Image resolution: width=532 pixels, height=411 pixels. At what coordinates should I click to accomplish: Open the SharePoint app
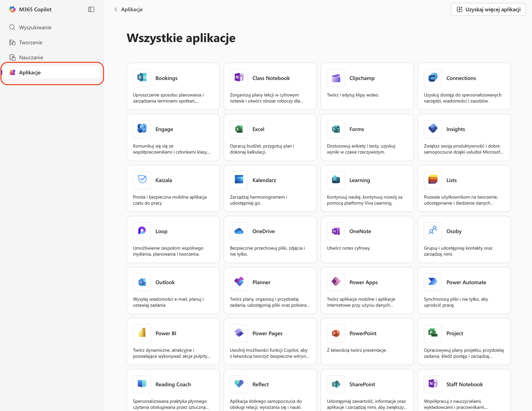[366, 388]
